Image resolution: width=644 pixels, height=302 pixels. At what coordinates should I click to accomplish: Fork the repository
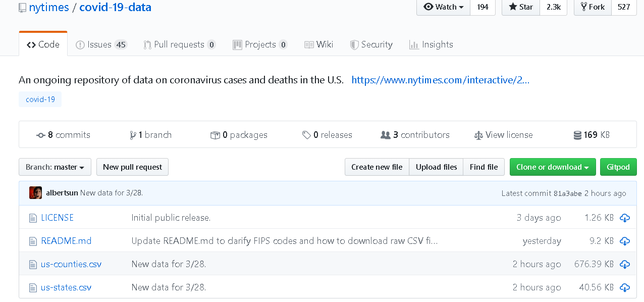tap(593, 7)
